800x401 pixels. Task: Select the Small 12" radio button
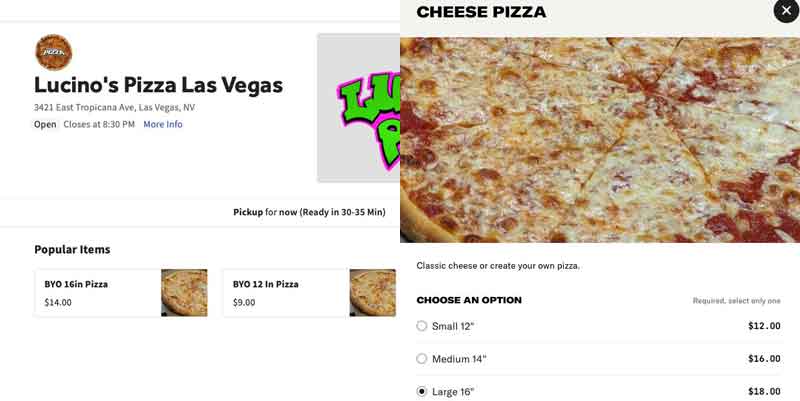coord(421,325)
